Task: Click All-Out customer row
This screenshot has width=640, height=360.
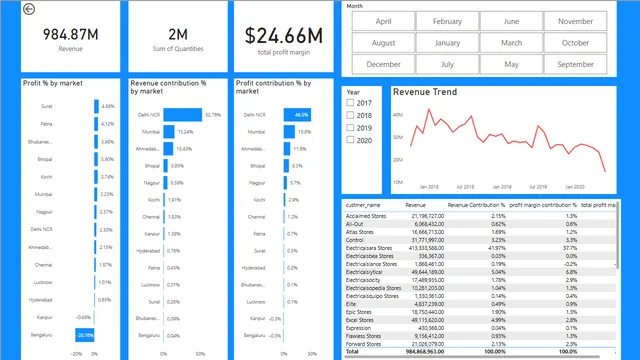Action: (480, 224)
